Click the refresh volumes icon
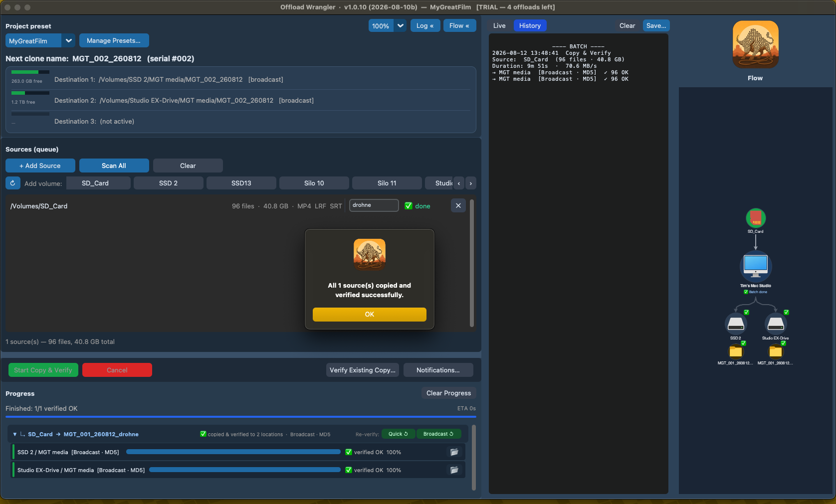 pos(13,183)
